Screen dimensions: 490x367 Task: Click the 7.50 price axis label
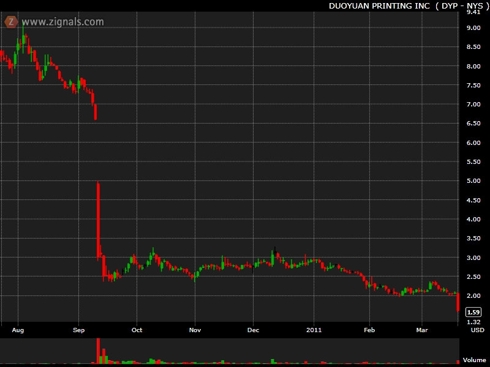click(473, 86)
